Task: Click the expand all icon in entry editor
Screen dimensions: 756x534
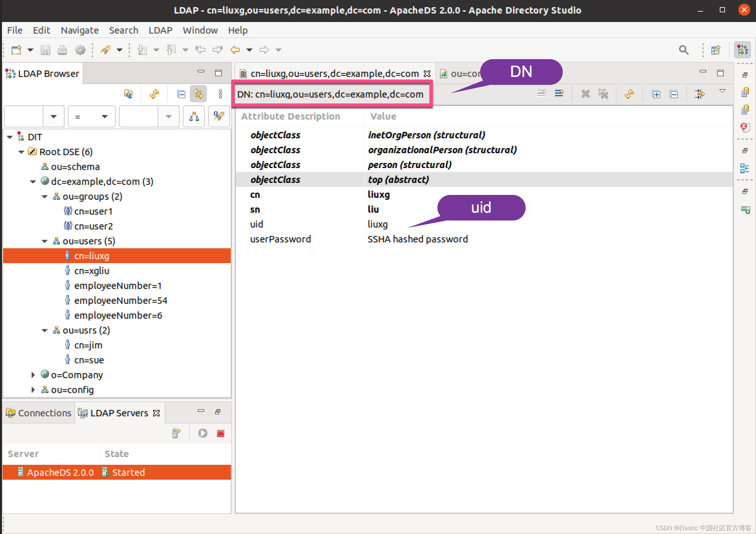Action: pyautogui.click(x=656, y=94)
